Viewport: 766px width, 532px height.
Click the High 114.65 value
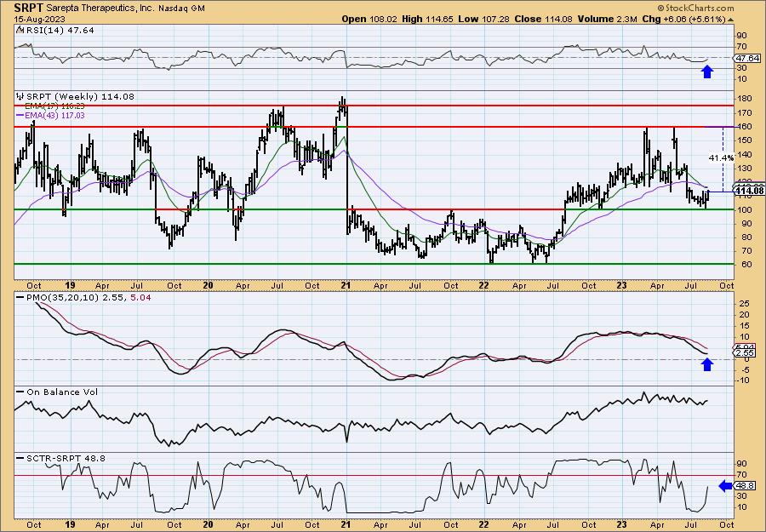(x=427, y=19)
